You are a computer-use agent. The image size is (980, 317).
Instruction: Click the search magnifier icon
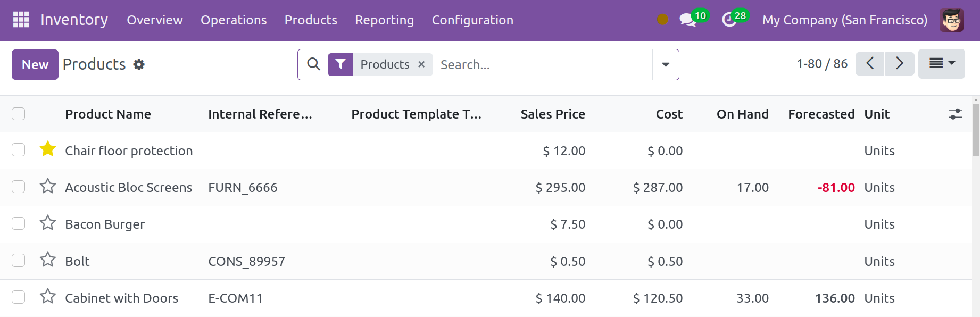click(314, 64)
